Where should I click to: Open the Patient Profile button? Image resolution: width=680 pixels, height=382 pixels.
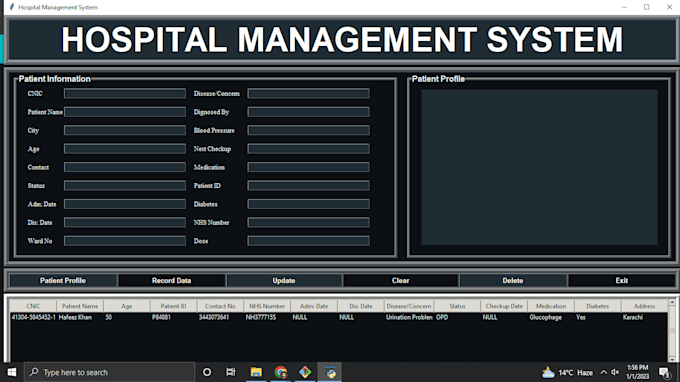point(63,281)
